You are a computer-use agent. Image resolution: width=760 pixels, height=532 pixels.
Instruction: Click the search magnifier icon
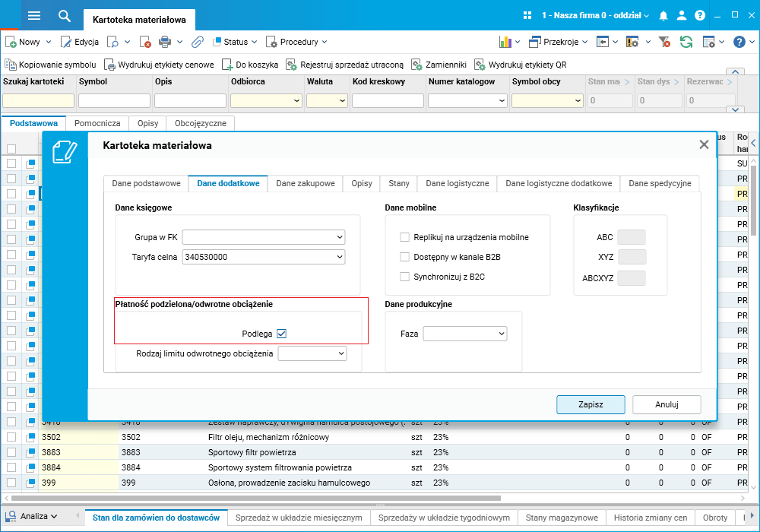click(65, 15)
